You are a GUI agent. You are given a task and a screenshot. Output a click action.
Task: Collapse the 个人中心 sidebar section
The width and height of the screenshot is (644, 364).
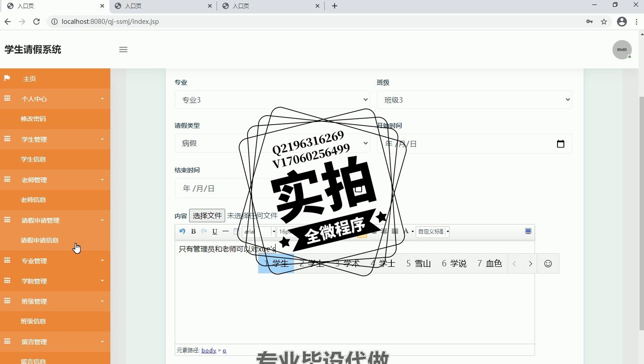pos(55,99)
